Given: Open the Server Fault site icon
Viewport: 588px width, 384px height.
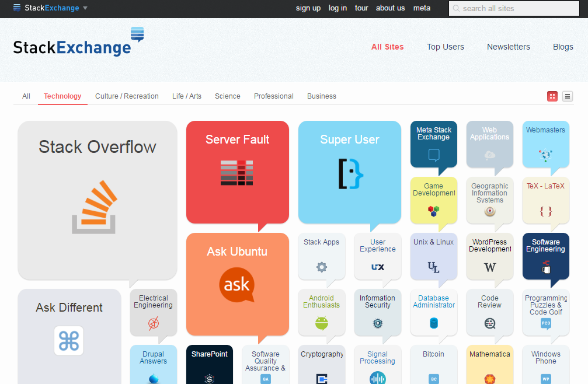Looking at the screenshot, I should [x=237, y=173].
